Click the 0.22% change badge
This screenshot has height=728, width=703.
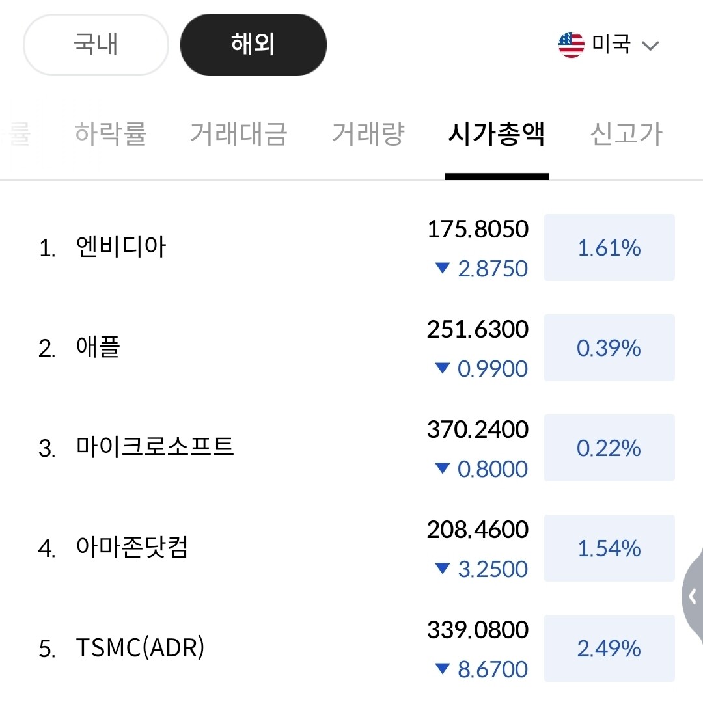[609, 448]
